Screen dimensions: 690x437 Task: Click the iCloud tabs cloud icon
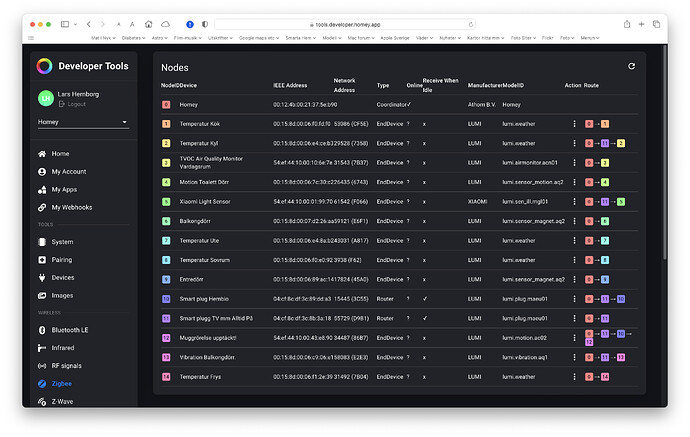click(x=165, y=24)
